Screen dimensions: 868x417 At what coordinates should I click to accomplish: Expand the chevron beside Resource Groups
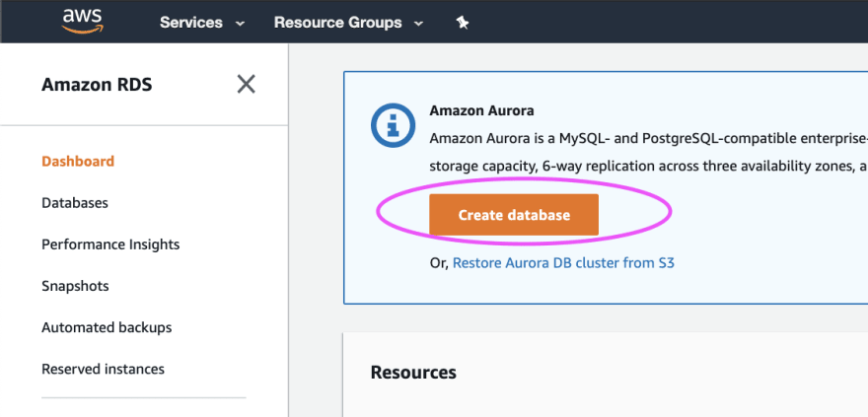pos(418,24)
